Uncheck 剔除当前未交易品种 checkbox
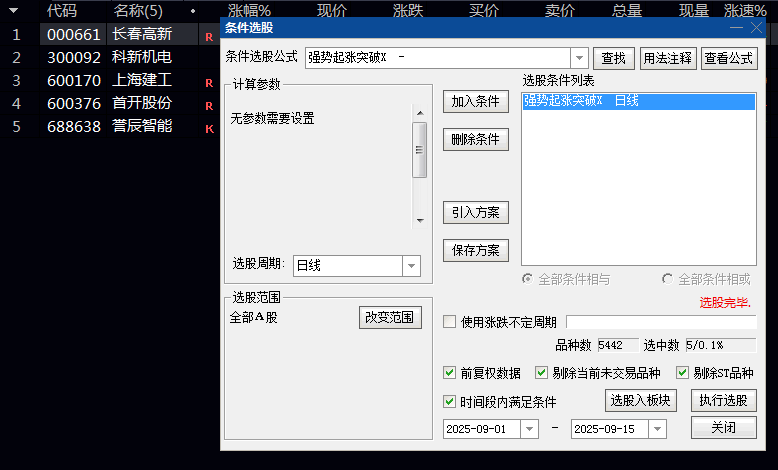Image resolution: width=778 pixels, height=470 pixels. pos(541,372)
